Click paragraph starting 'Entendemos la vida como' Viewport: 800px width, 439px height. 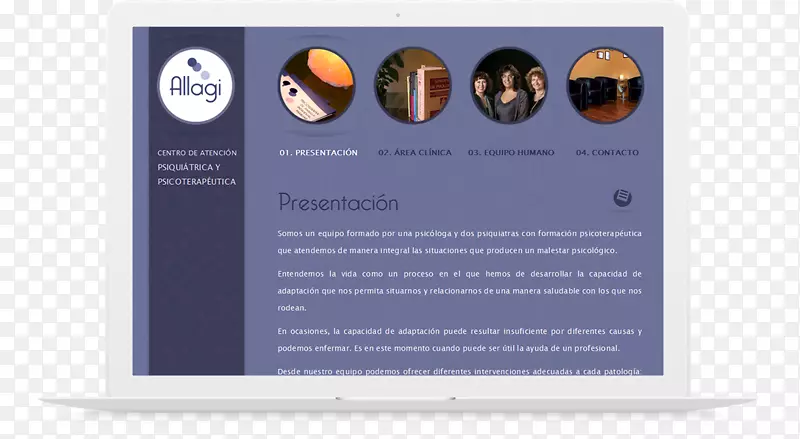point(460,291)
